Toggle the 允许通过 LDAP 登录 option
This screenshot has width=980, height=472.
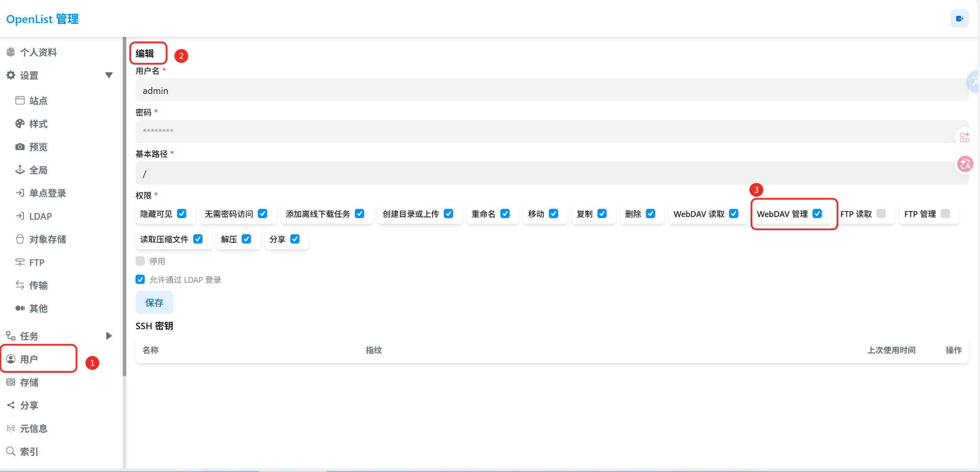(140, 279)
